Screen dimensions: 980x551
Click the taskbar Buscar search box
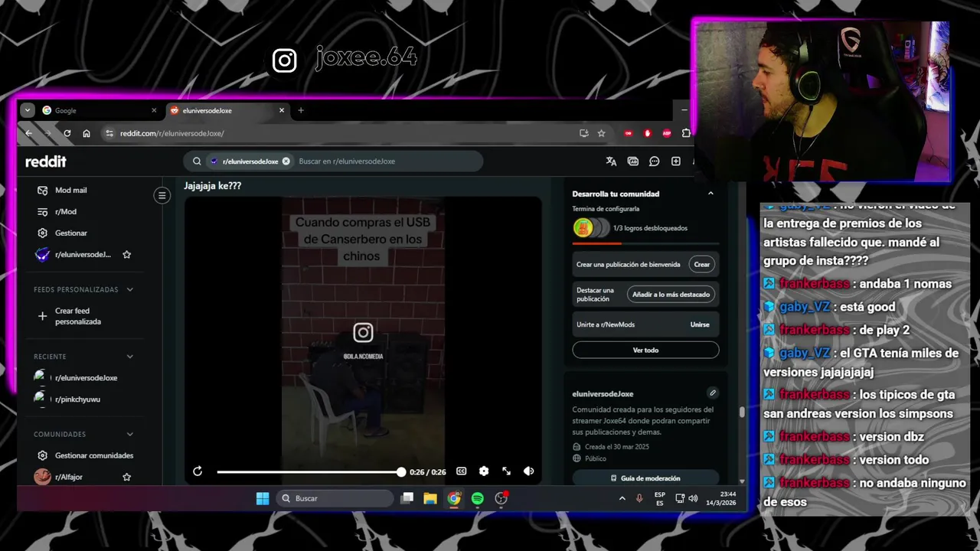pos(335,498)
